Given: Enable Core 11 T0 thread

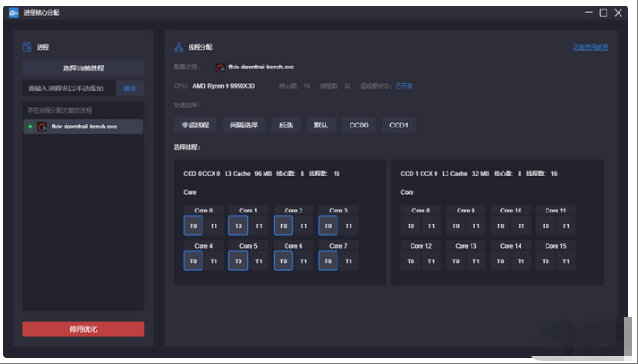Looking at the screenshot, I should click(546, 225).
